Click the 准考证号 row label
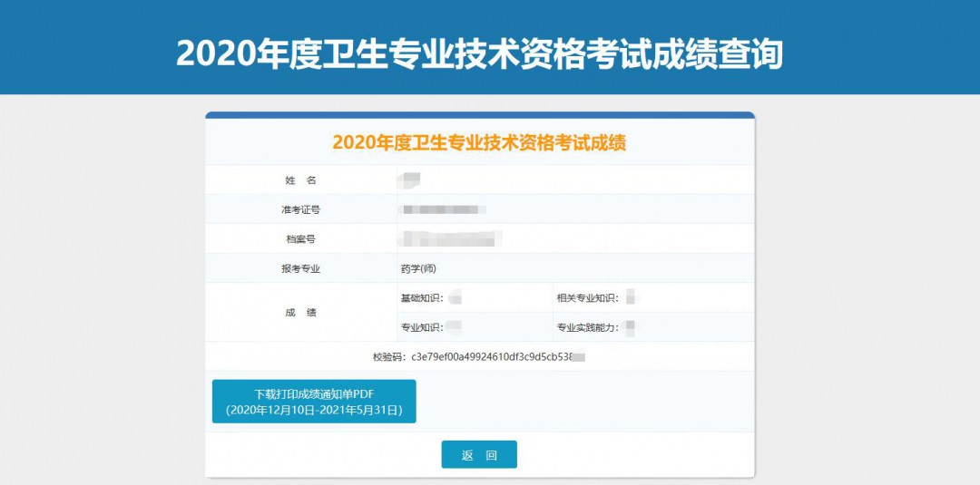This screenshot has width=980, height=485. [300, 209]
